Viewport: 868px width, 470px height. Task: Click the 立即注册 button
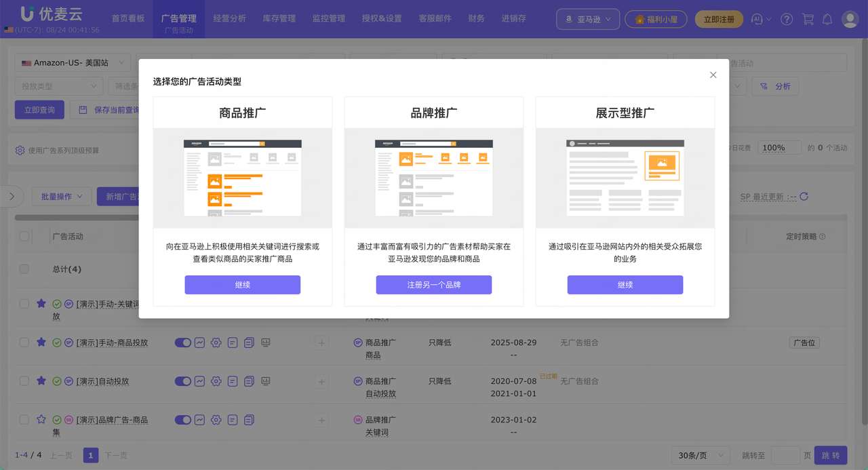[x=719, y=20]
